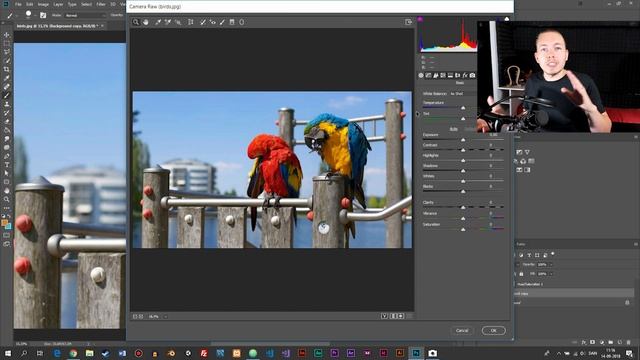Click foreground color swatch in toolbar

4,223
